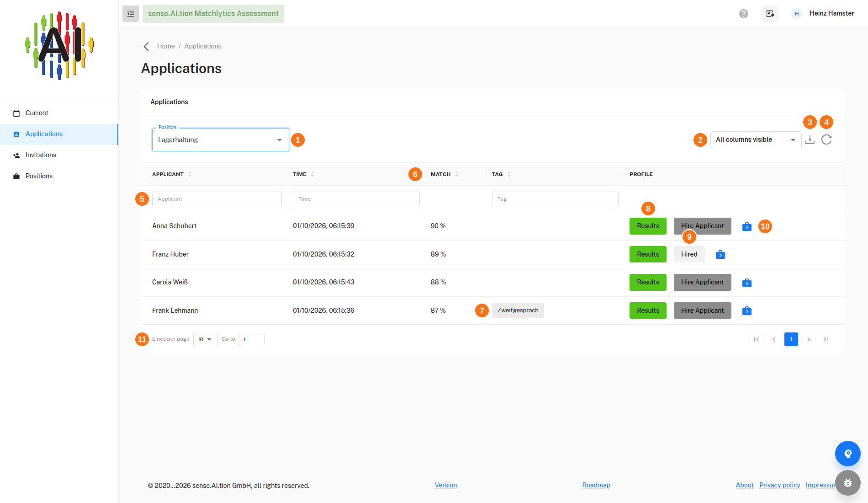Sort by the Match column
The height and width of the screenshot is (503, 868).
[457, 174]
